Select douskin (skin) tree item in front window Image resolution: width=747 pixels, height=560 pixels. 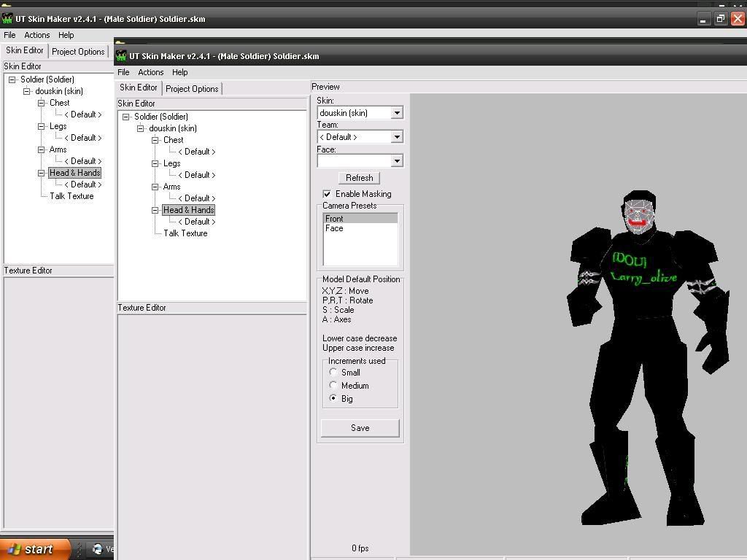173,128
